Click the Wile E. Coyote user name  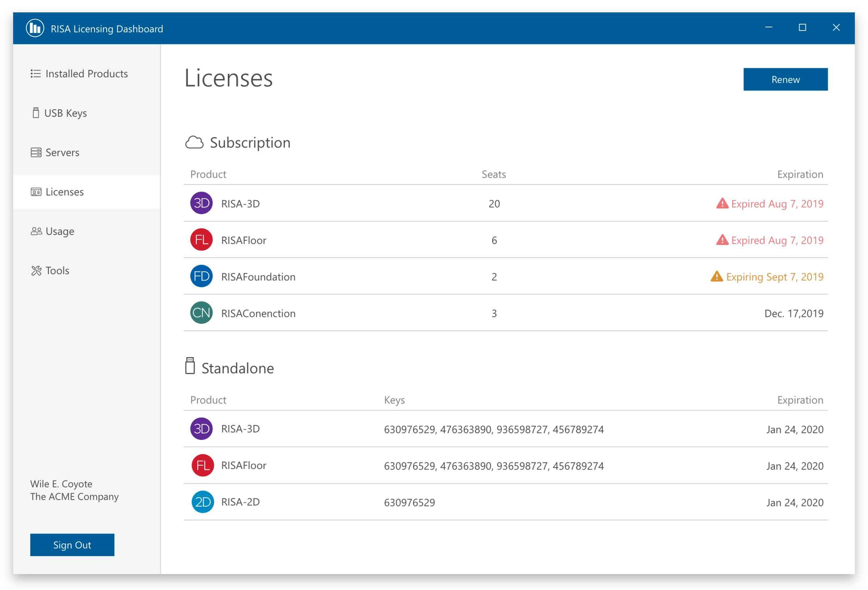point(61,484)
